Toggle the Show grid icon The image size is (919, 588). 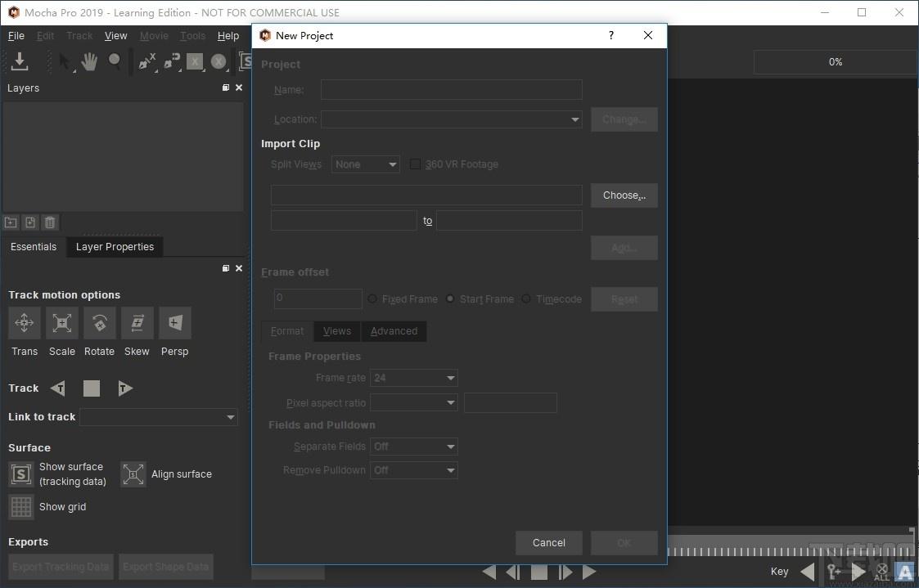21,507
